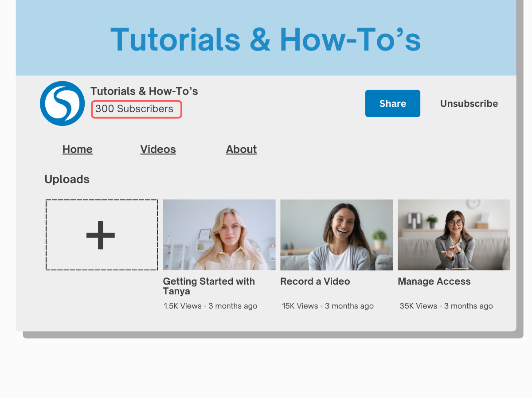
Task: Open the About tab
Action: 242,149
